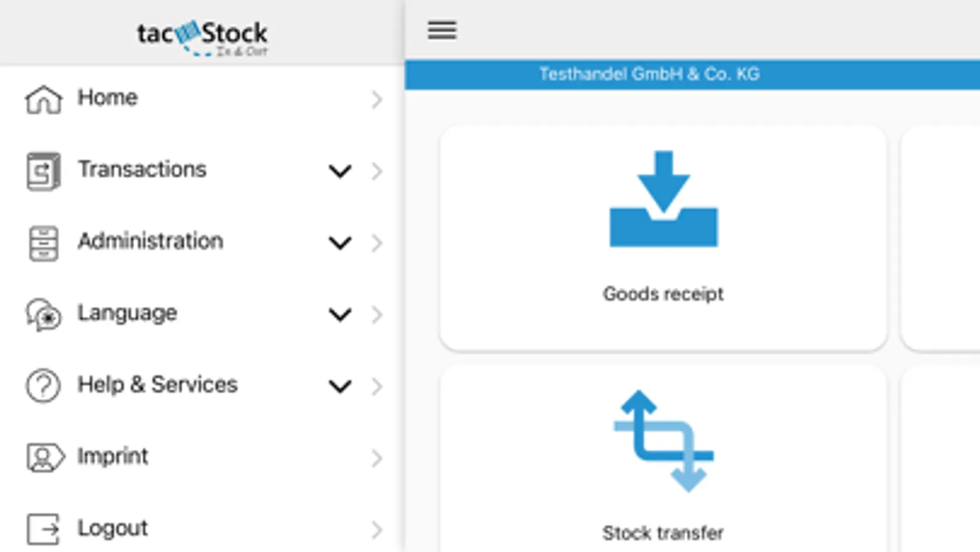Screen dimensions: 980x552
Task: Click the Logout exit icon
Action: pyautogui.click(x=44, y=529)
